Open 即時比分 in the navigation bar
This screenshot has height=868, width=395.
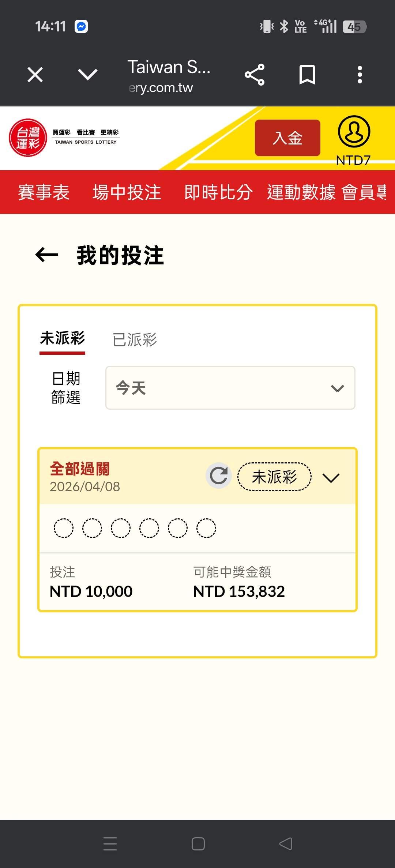click(x=218, y=192)
